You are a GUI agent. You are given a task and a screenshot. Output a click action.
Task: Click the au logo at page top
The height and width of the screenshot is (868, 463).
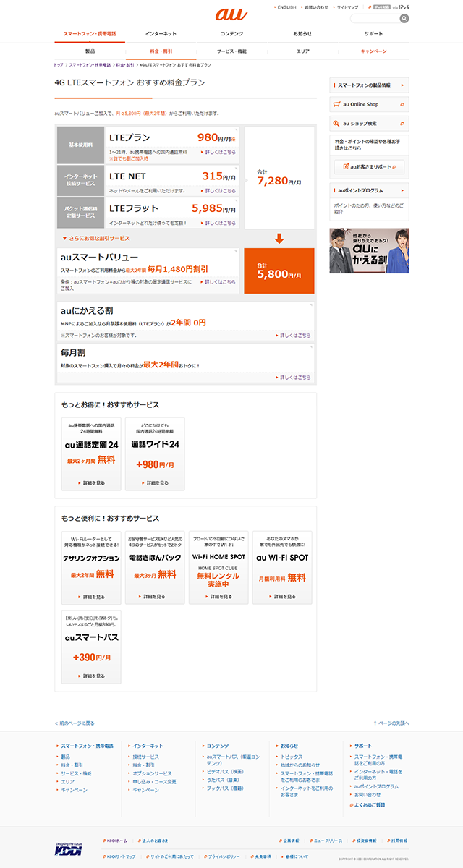point(231,14)
